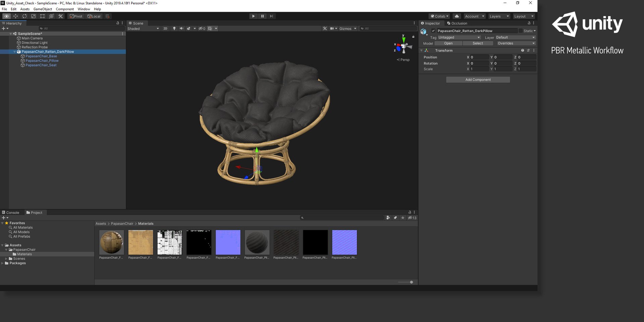Open the Tag Untagged dropdown
644x322 pixels.
(x=459, y=38)
